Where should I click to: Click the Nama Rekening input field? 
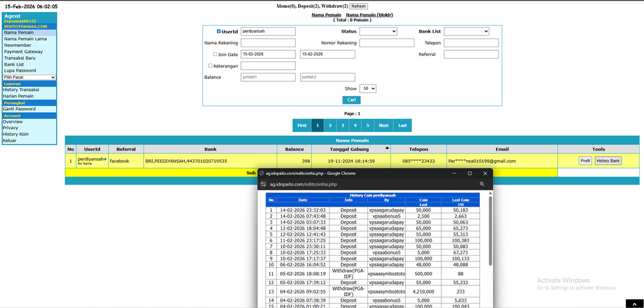tap(268, 43)
